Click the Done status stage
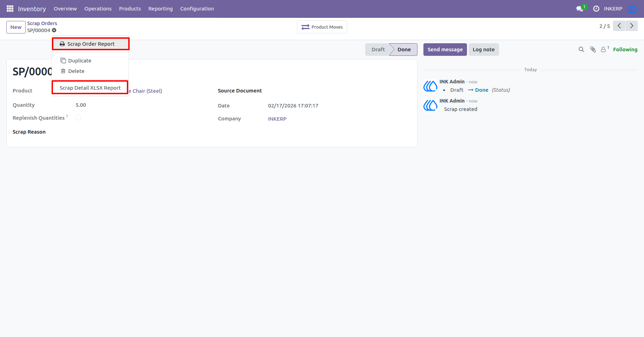 click(404, 50)
